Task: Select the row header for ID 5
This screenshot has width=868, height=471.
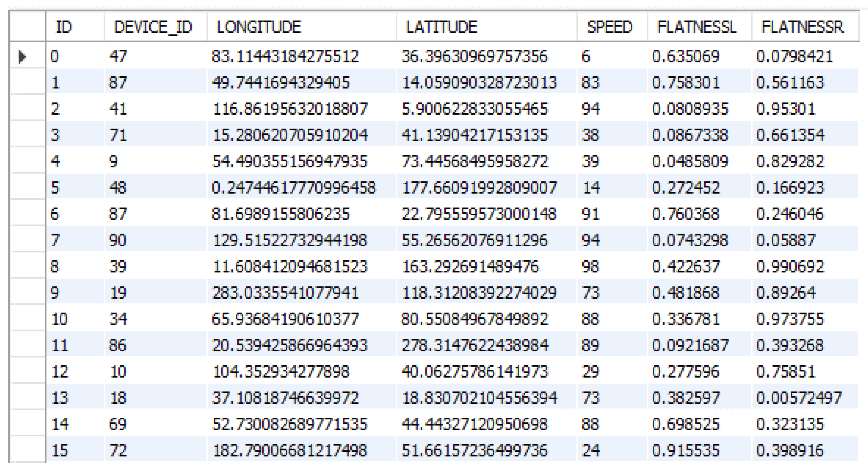Action: 28,187
